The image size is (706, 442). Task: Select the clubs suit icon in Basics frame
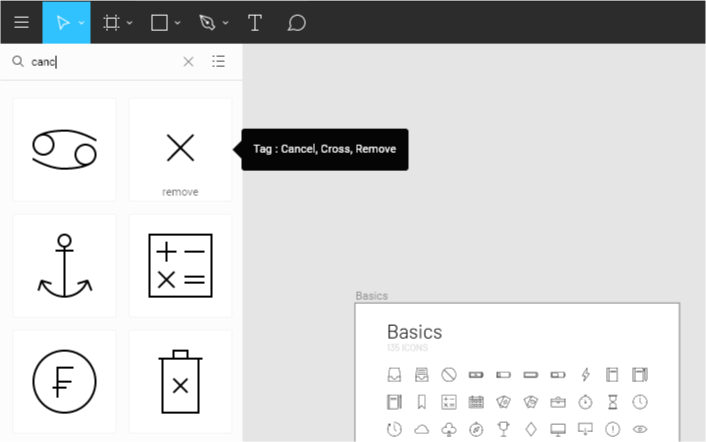click(x=449, y=429)
